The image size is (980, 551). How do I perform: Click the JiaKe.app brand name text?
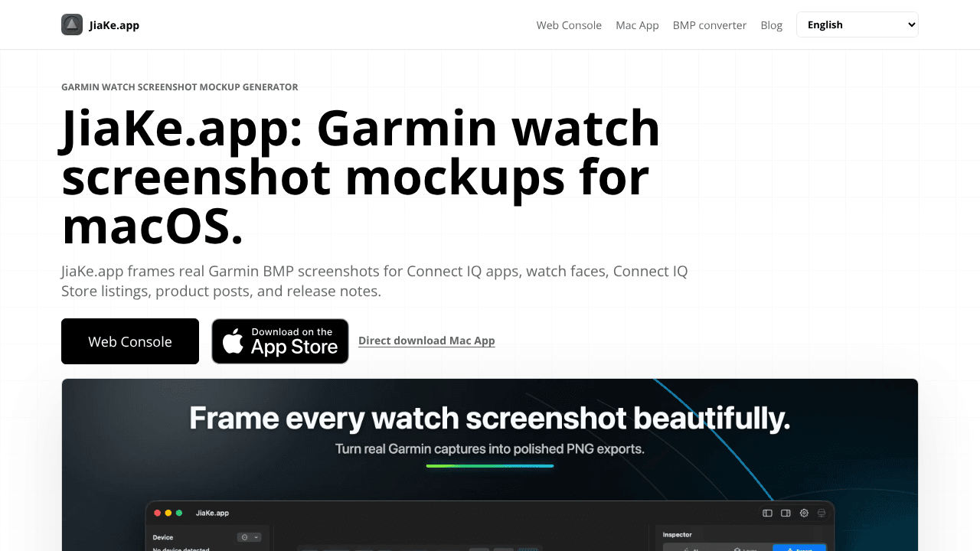click(114, 25)
